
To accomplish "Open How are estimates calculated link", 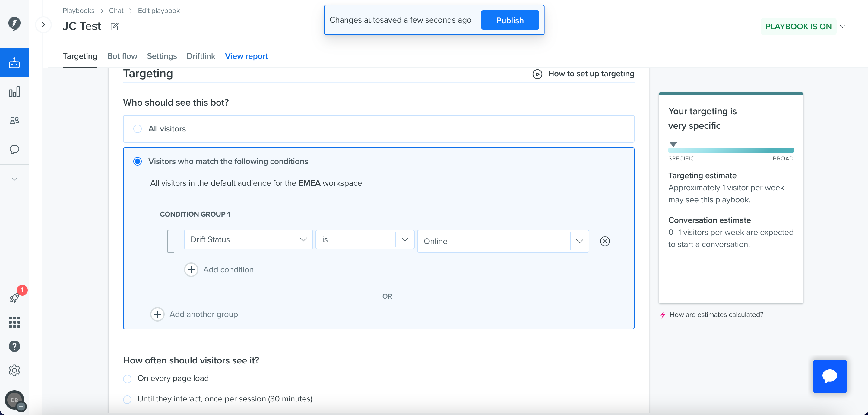I will (x=716, y=314).
